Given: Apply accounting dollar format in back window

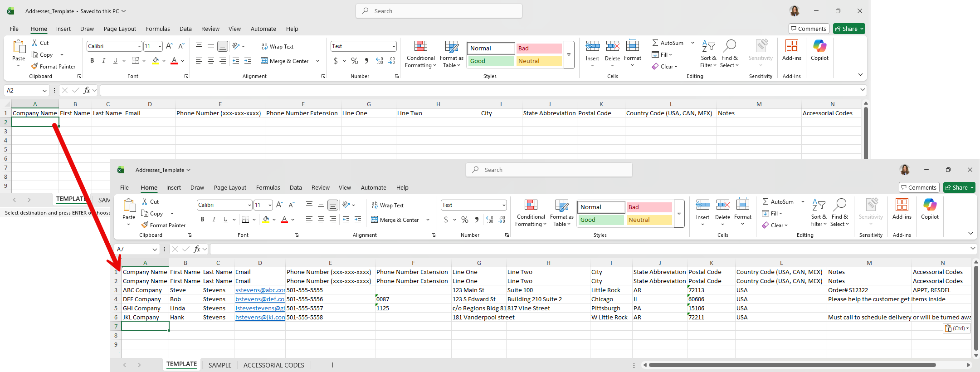Looking at the screenshot, I should pyautogui.click(x=336, y=61).
